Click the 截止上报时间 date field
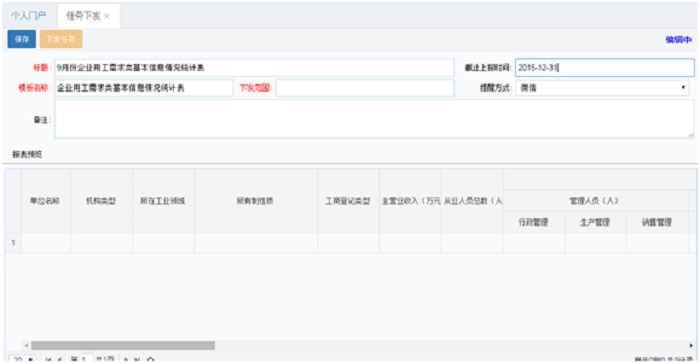This screenshot has height=363, width=700. click(604, 67)
